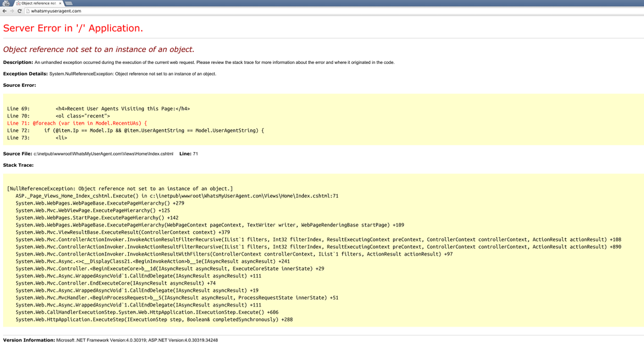Image resolution: width=644 pixels, height=364 pixels.
Task: Click the 'Exception Details:' label
Action: pyautogui.click(x=25, y=73)
